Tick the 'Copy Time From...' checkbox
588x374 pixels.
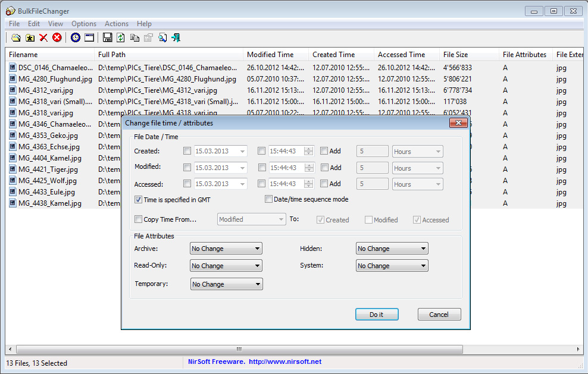pyautogui.click(x=139, y=219)
